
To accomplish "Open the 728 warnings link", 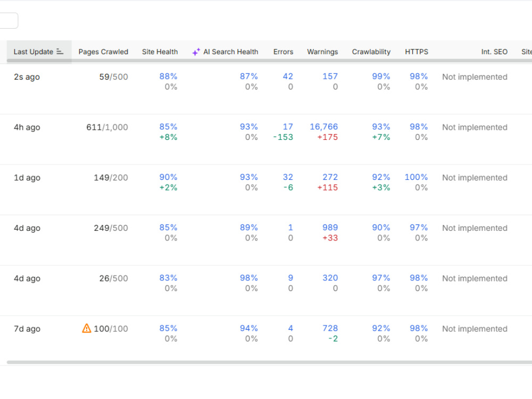I will [330, 328].
